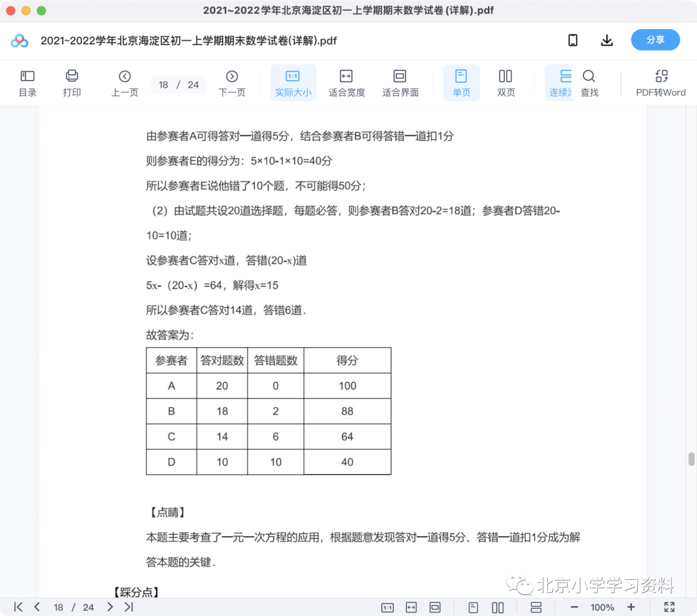Click the 故答案为 text line
The image size is (697, 616).
pyautogui.click(x=170, y=335)
